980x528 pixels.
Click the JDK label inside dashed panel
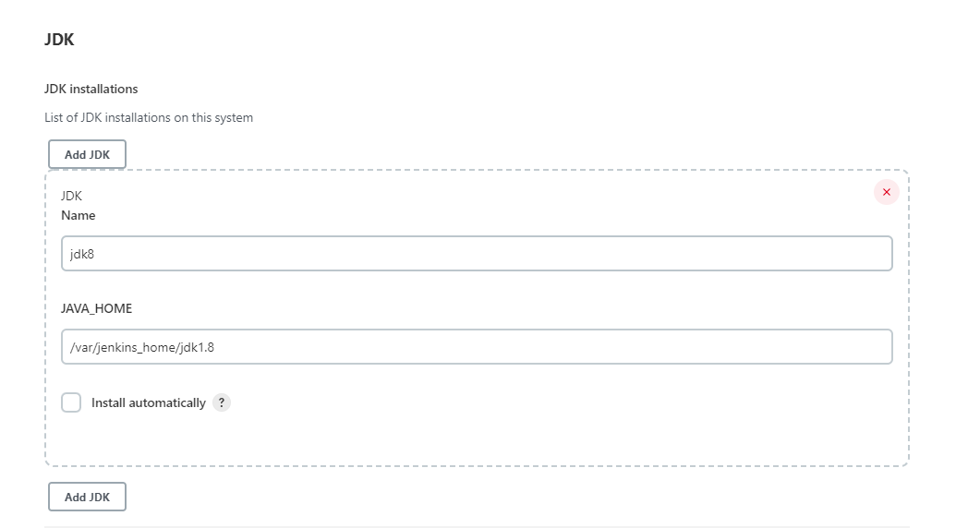pos(72,196)
